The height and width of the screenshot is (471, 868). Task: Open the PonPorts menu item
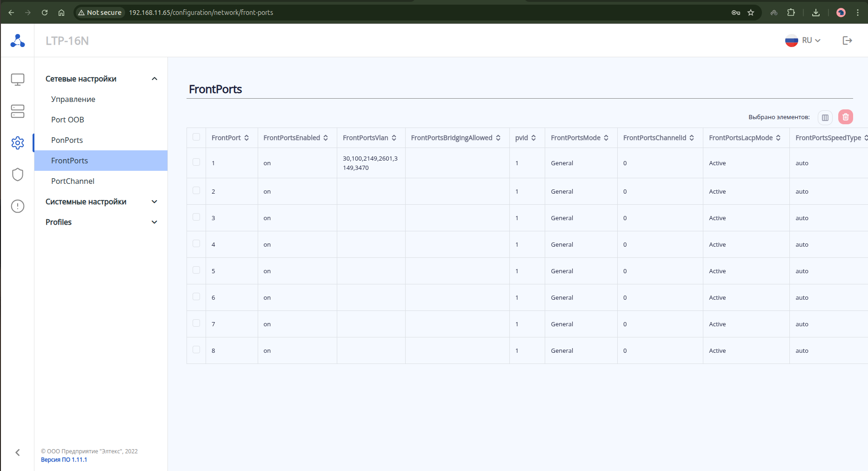pyautogui.click(x=67, y=140)
